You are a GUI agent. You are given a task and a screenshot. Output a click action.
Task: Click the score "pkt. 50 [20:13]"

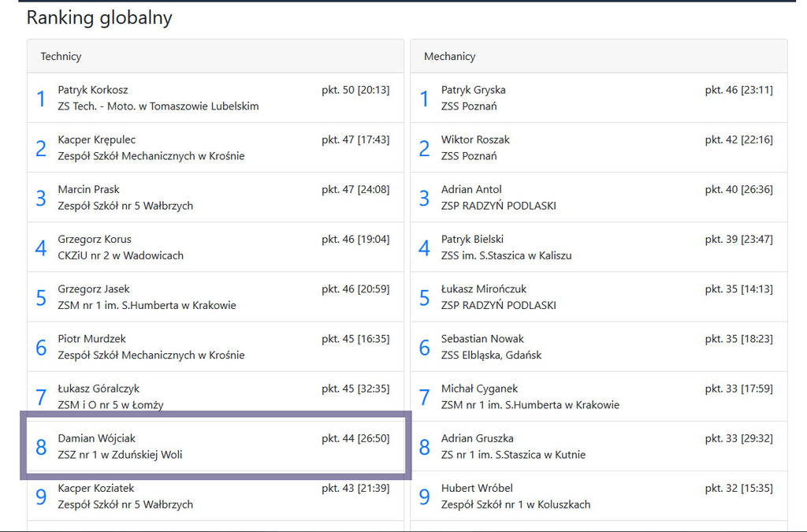[355, 90]
